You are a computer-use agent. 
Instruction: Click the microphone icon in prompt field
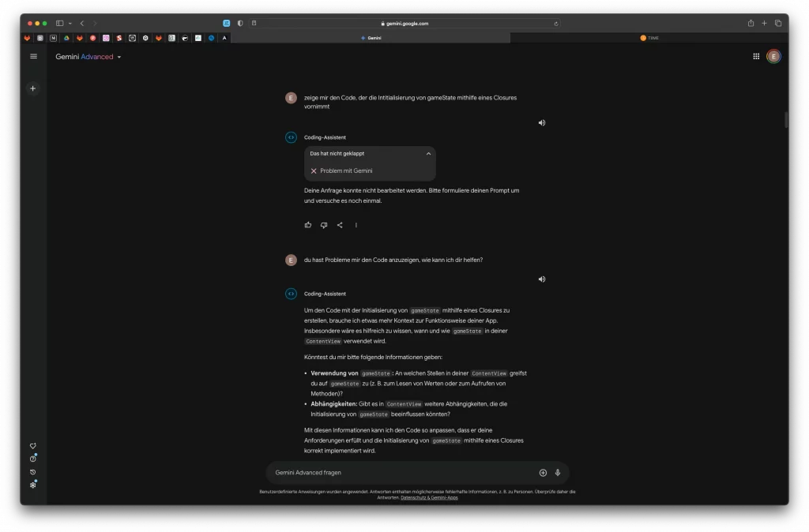[x=558, y=473]
